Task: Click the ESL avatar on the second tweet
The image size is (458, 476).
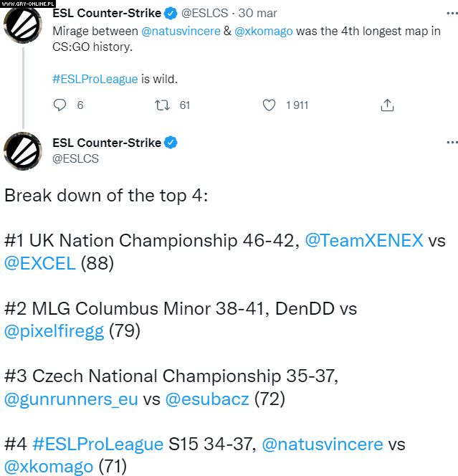Action: coord(23,151)
